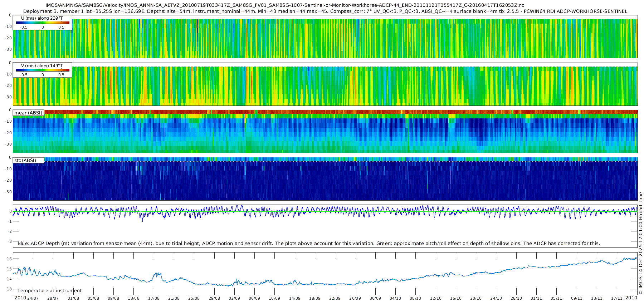Click the V velocity colorbar legend

43,70
